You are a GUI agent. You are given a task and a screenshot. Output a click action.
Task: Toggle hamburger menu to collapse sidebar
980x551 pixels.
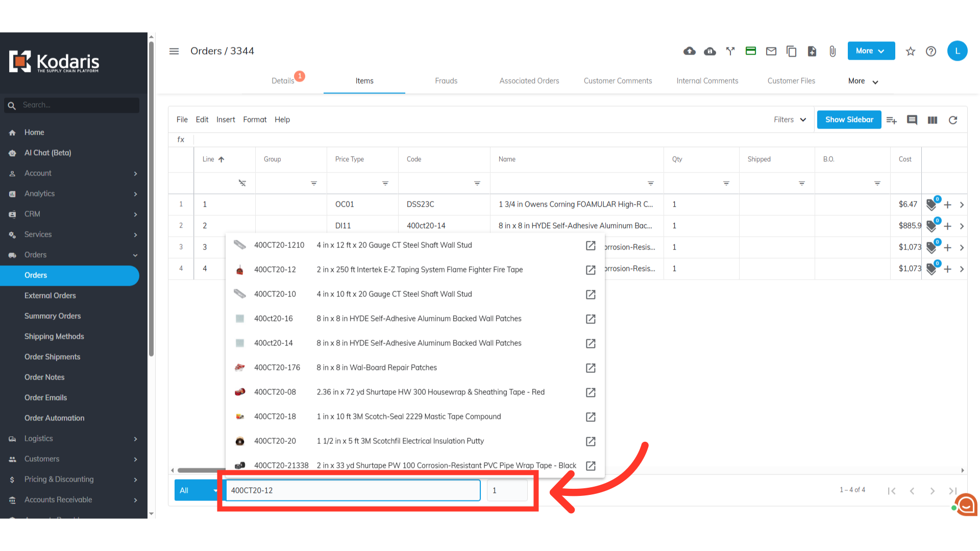pos(174,51)
